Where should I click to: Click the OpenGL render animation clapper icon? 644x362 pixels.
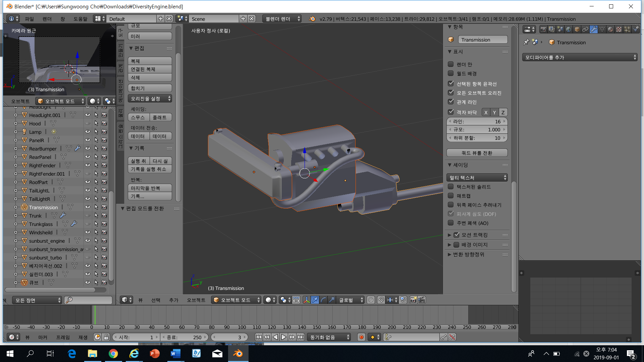[422, 300]
